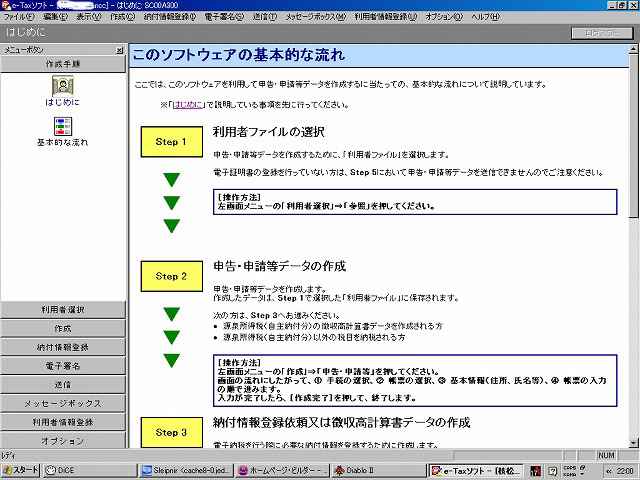Click the yellow Step 1 box
640x480 pixels.
click(x=171, y=142)
